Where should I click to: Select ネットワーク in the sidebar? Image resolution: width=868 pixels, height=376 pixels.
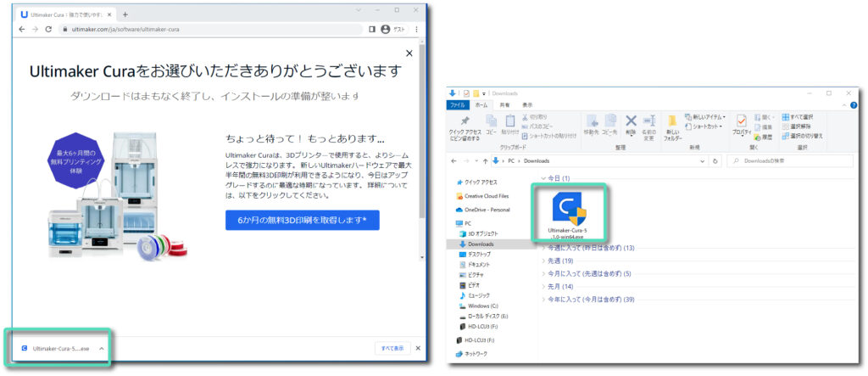tap(471, 354)
